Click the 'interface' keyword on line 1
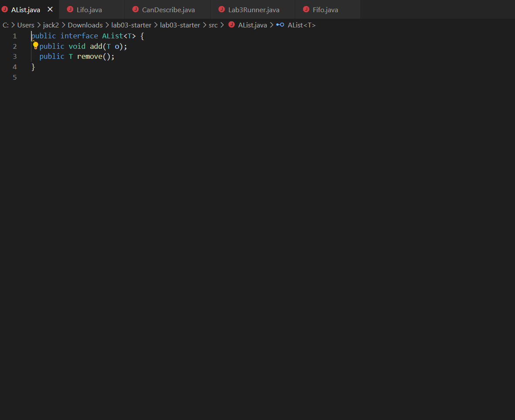The image size is (515, 420). point(79,36)
